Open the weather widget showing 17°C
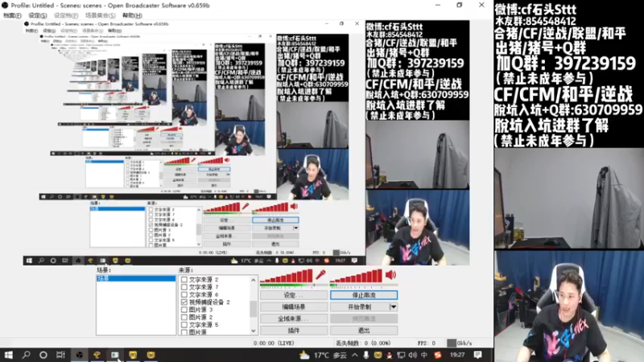 click(x=323, y=355)
